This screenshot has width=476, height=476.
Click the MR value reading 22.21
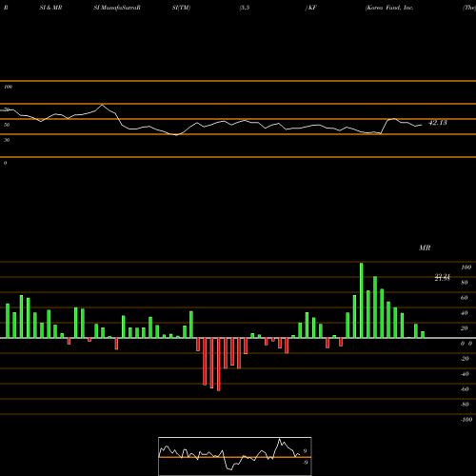[443, 276]
